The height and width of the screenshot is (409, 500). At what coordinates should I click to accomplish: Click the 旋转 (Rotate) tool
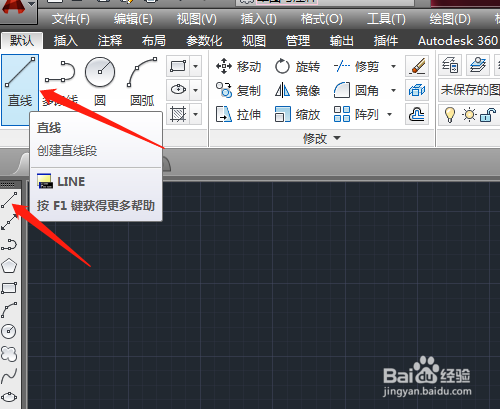(297, 66)
